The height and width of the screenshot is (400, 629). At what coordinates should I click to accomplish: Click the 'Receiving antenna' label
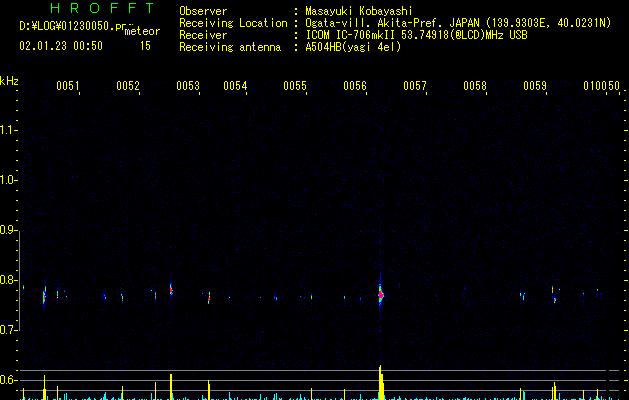230,47
